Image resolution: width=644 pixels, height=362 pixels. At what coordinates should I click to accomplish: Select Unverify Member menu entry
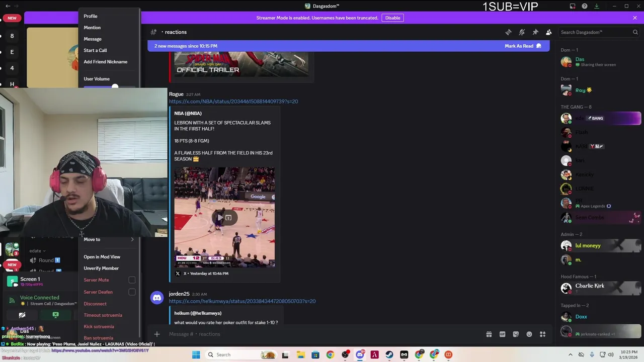(x=101, y=268)
